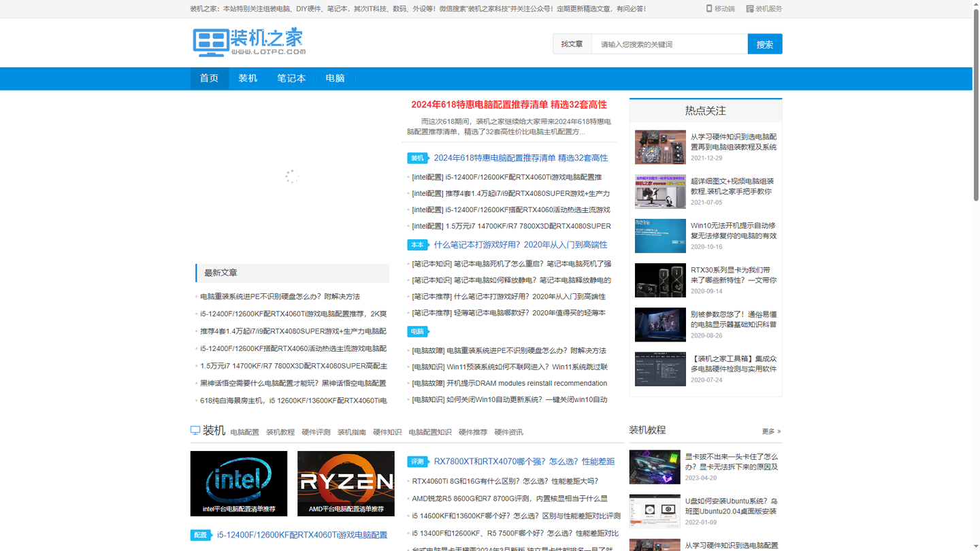Open 电脑重装系统进PE不识别硬盘 in 最新文章 list

point(280,297)
